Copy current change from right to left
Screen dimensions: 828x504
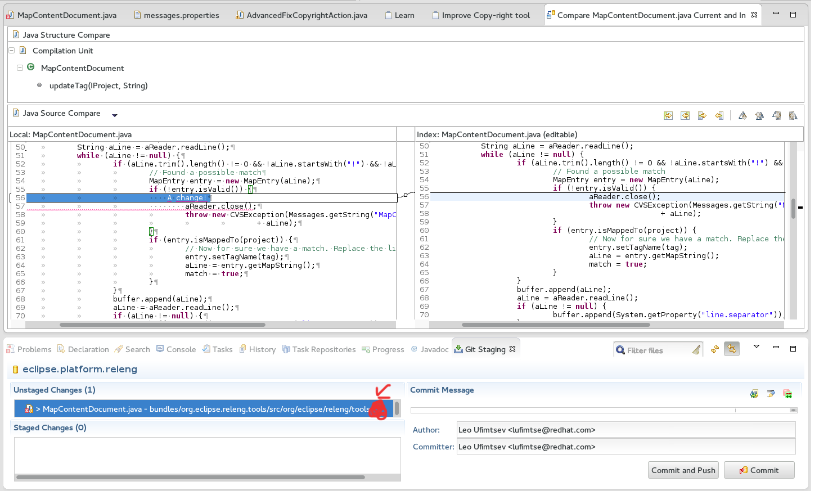click(x=719, y=115)
